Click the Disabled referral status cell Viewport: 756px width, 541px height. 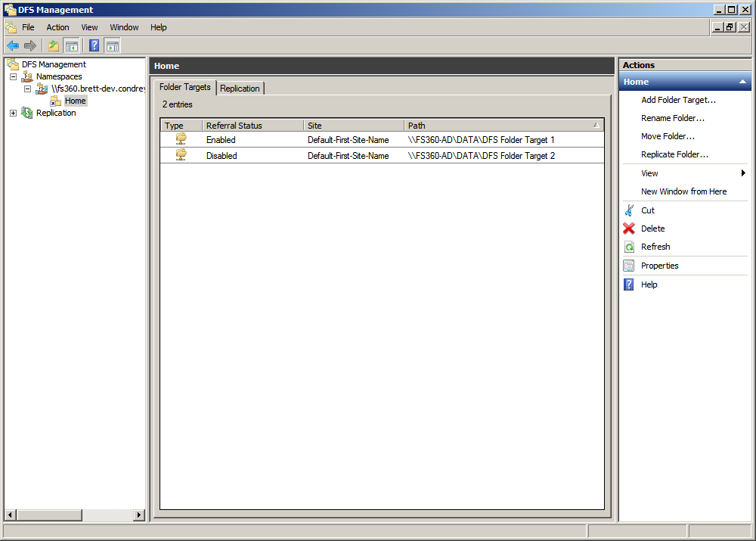tap(222, 156)
